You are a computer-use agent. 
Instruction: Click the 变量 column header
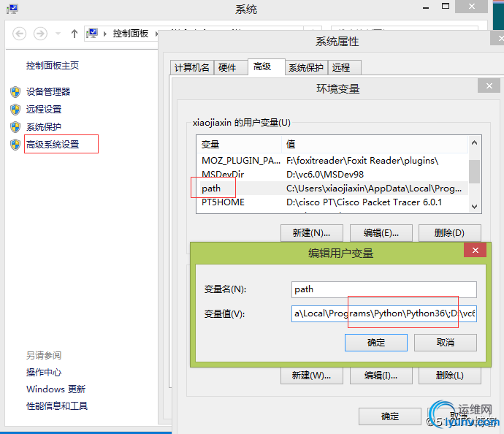coord(239,144)
